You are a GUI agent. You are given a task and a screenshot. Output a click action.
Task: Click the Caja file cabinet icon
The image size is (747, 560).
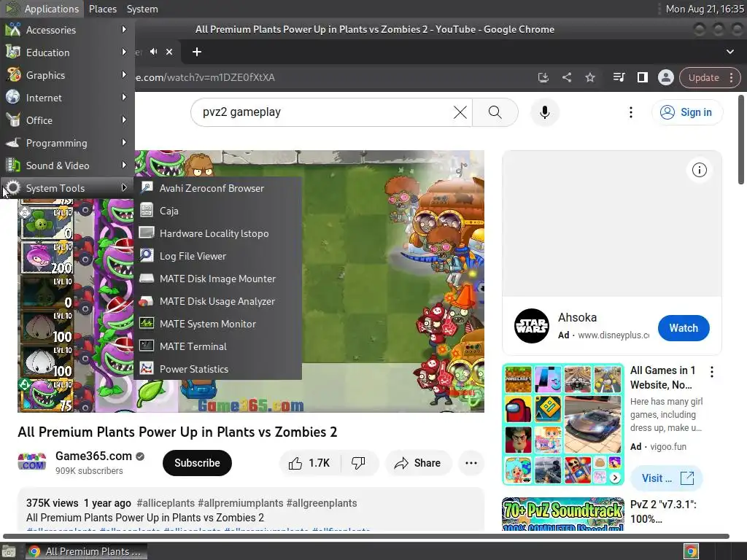146,210
